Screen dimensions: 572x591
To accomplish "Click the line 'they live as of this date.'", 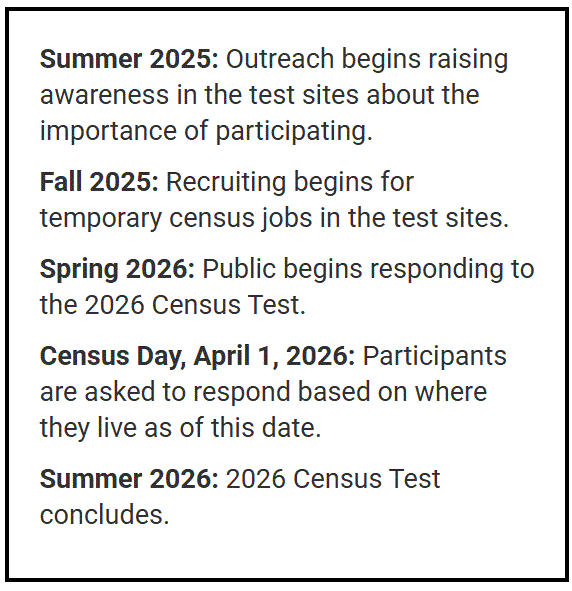I will click(180, 428).
